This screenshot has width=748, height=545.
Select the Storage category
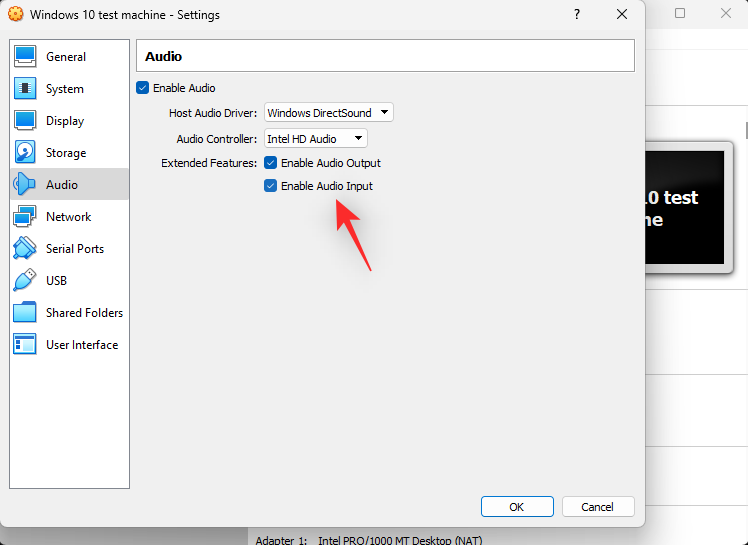[70, 153]
